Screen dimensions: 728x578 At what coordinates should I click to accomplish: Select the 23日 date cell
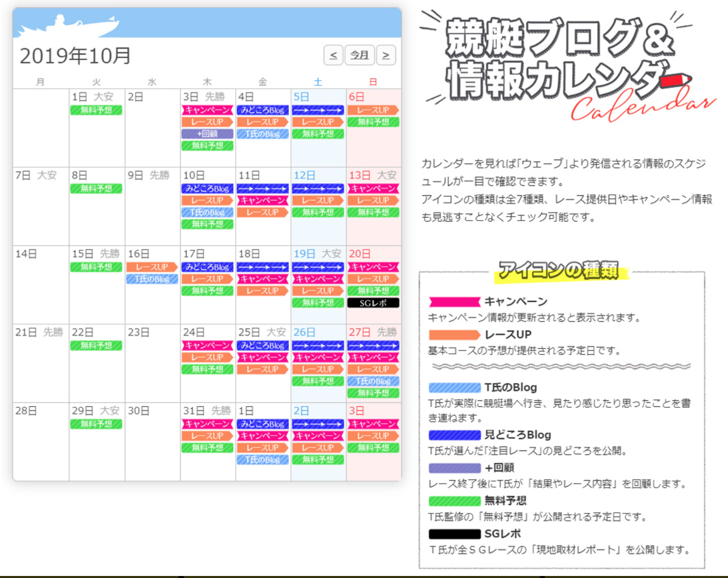tap(152, 363)
